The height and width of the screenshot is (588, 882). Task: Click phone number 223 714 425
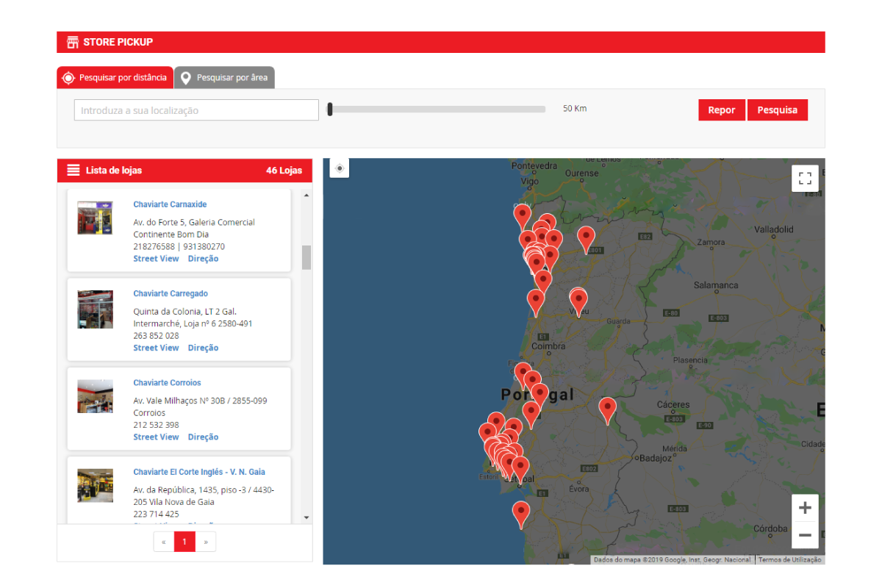pyautogui.click(x=156, y=514)
